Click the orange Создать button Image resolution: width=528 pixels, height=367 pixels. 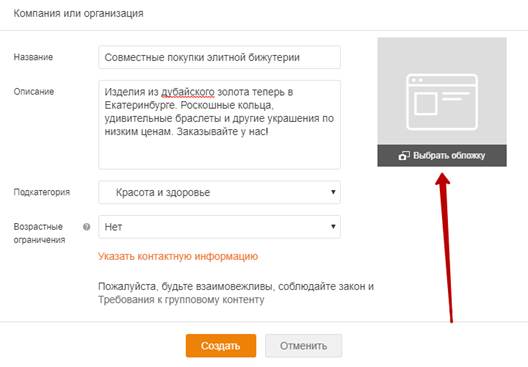click(x=221, y=345)
